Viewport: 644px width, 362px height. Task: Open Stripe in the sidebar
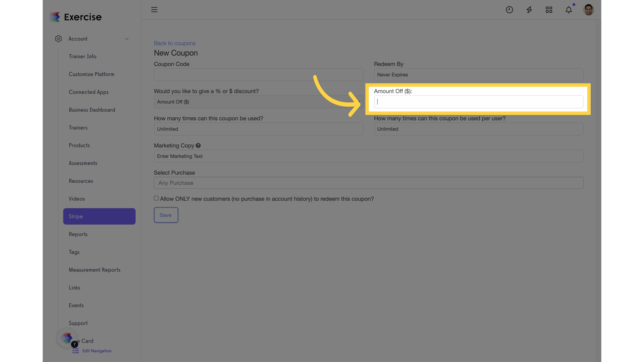[x=99, y=216]
